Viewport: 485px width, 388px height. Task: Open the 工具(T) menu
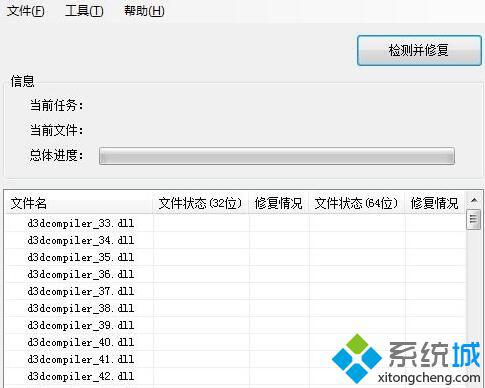84,11
